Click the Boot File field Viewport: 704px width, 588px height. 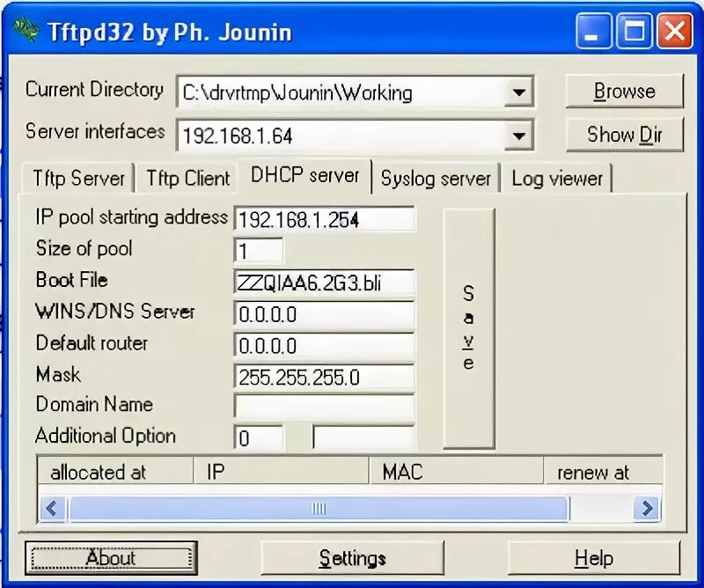coord(324,283)
